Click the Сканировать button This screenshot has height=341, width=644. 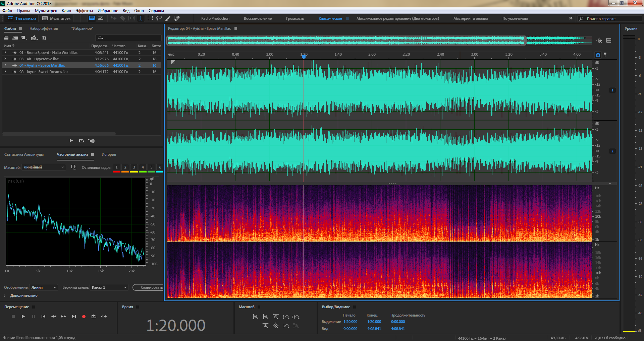pos(148,287)
